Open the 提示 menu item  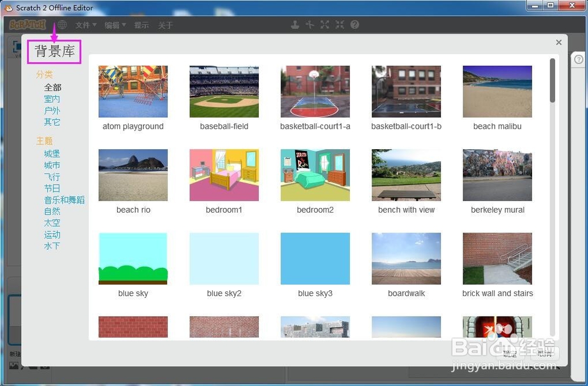pos(142,25)
